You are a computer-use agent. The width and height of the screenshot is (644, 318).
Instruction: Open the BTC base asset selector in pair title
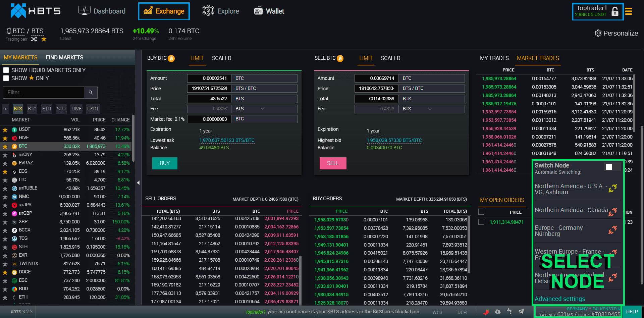coord(19,31)
